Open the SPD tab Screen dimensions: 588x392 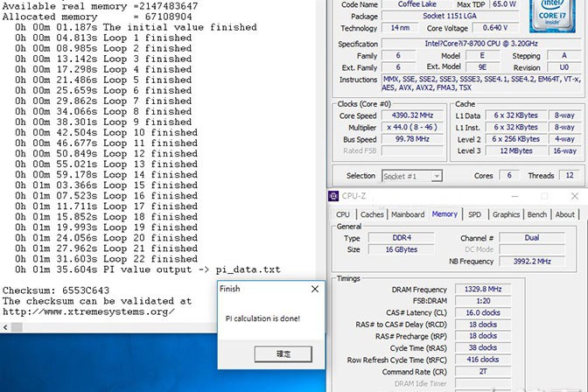point(474,214)
